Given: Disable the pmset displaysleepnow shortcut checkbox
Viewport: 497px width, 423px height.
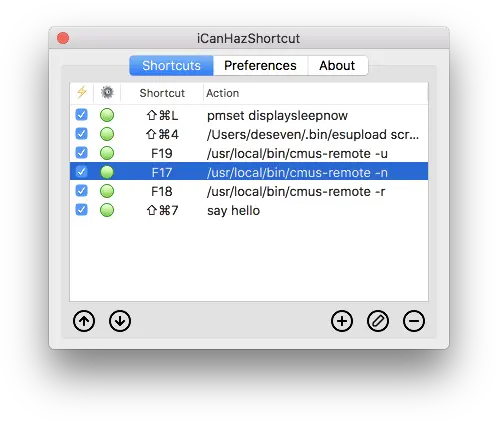Looking at the screenshot, I should point(81,115).
